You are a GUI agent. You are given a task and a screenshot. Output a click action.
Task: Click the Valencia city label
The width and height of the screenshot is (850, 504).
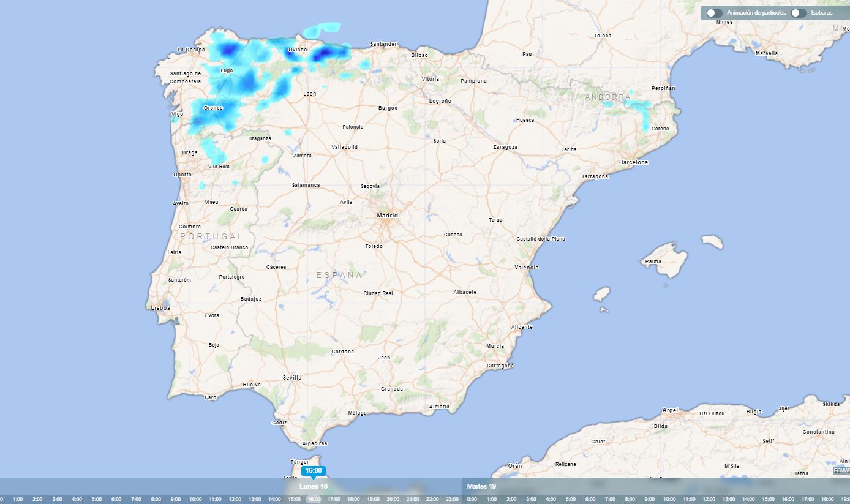tap(527, 268)
